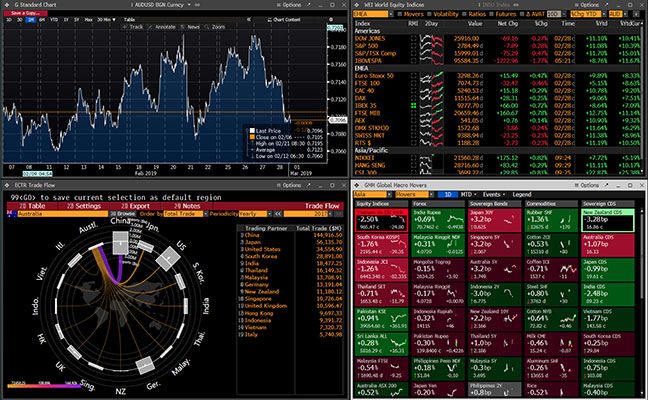Open the AUD currency dropdown

coord(616,14)
